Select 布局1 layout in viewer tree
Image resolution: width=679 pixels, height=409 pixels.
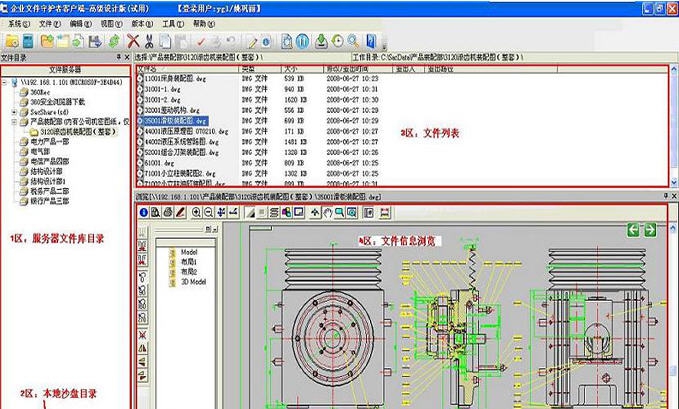click(189, 262)
